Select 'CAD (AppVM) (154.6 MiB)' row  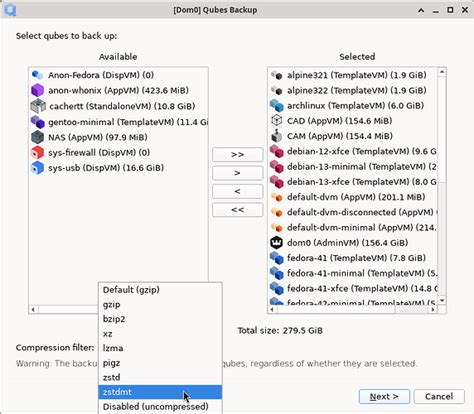tap(353, 121)
